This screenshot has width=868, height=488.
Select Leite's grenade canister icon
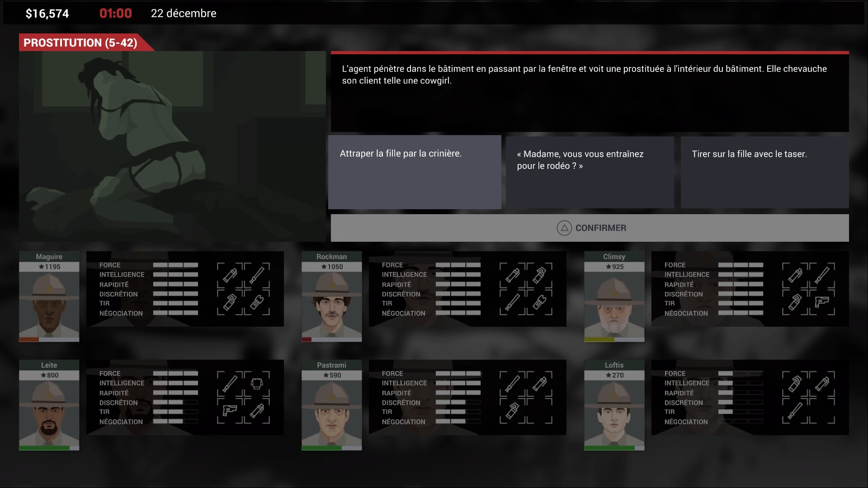pyautogui.click(x=257, y=411)
